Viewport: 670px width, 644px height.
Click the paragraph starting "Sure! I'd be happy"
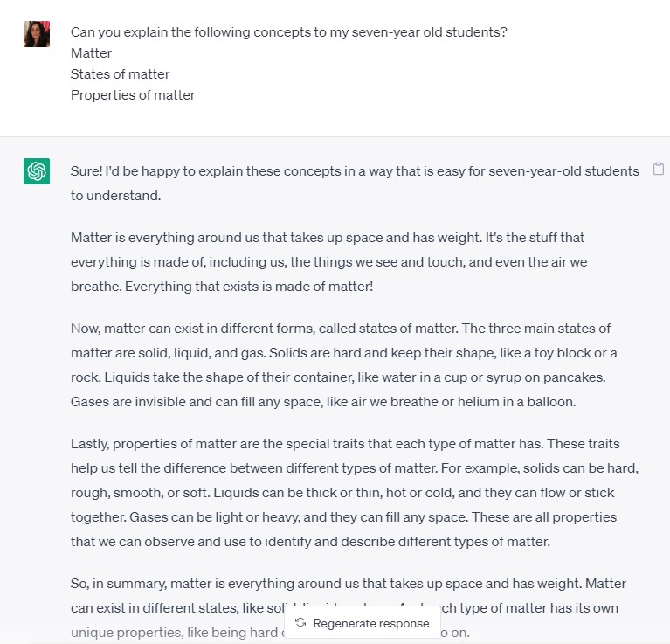355,183
